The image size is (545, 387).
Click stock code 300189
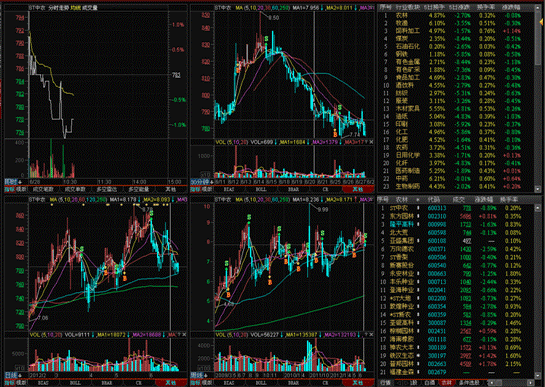(x=437, y=348)
